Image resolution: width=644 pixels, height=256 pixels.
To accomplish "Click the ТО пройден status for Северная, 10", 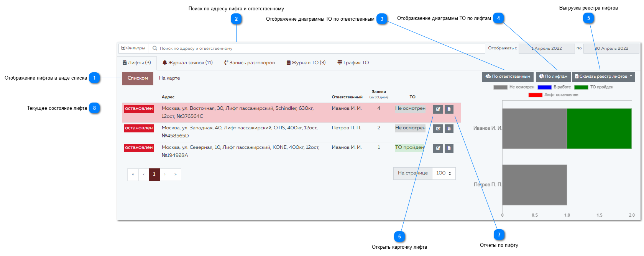I will click(409, 147).
